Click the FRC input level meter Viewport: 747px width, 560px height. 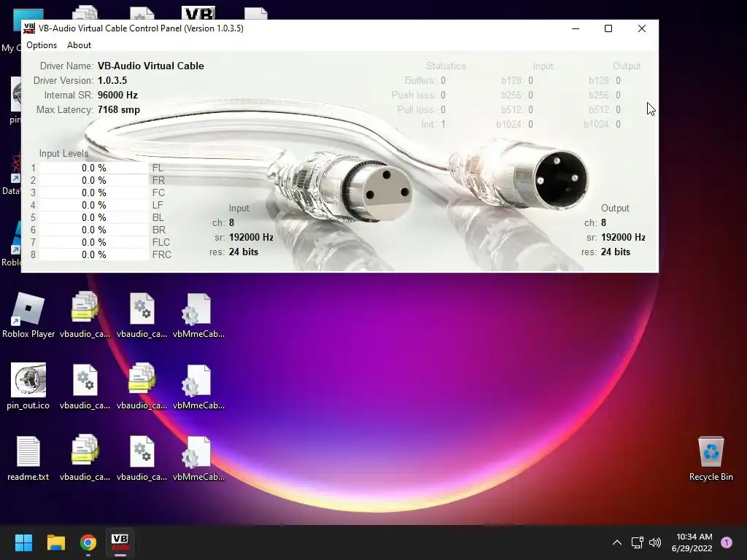(x=94, y=254)
